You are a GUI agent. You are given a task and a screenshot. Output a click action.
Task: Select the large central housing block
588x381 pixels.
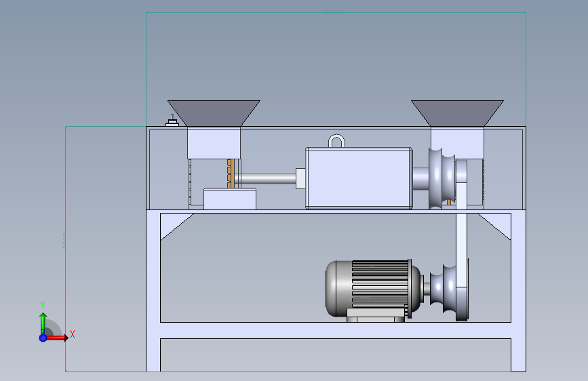pos(359,178)
